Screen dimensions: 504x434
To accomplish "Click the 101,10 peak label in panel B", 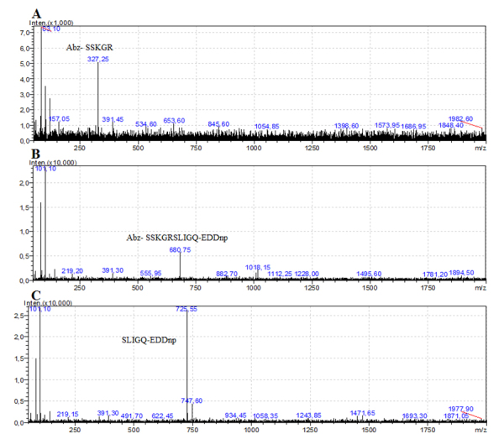I will [45, 169].
